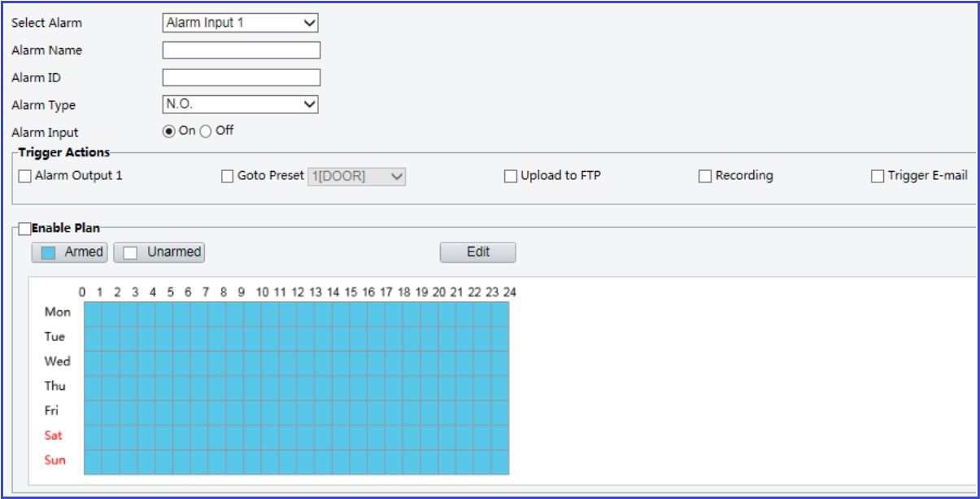Click the red Sat row label
The height and width of the screenshot is (499, 980).
click(x=53, y=436)
